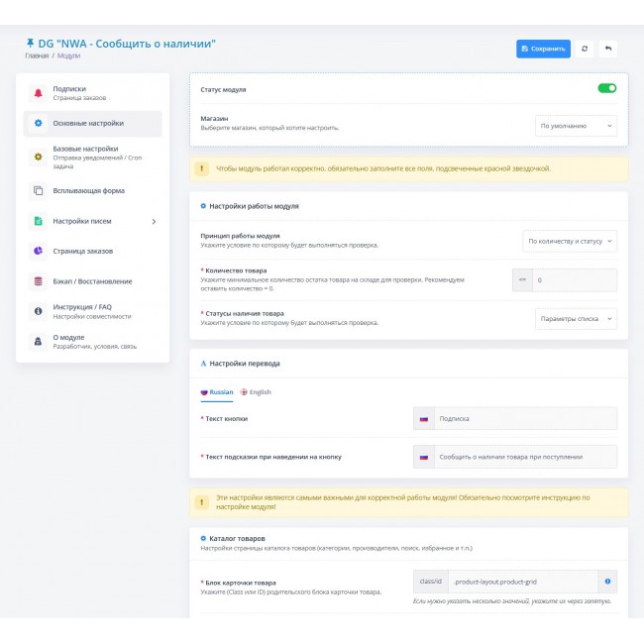Open the Магазин dropdown 'По умолчанию'
The height and width of the screenshot is (644, 644).
coord(576,126)
